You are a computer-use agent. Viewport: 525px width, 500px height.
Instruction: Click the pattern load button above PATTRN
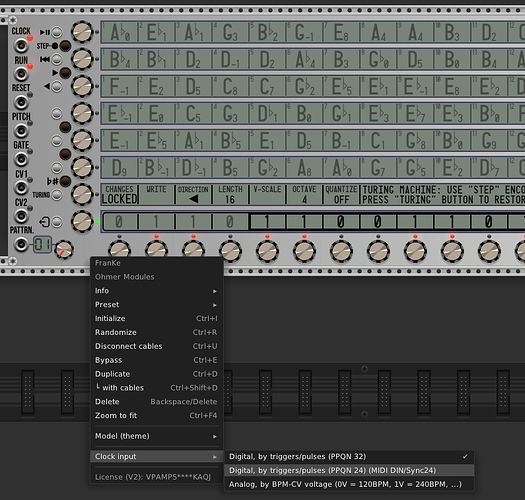pos(57,222)
